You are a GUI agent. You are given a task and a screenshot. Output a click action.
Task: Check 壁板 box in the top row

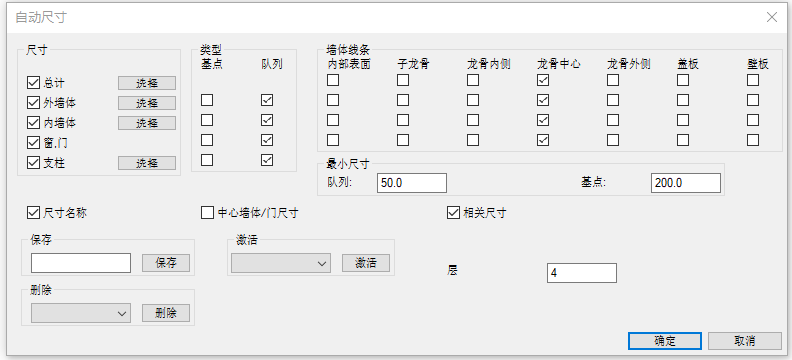click(753, 80)
